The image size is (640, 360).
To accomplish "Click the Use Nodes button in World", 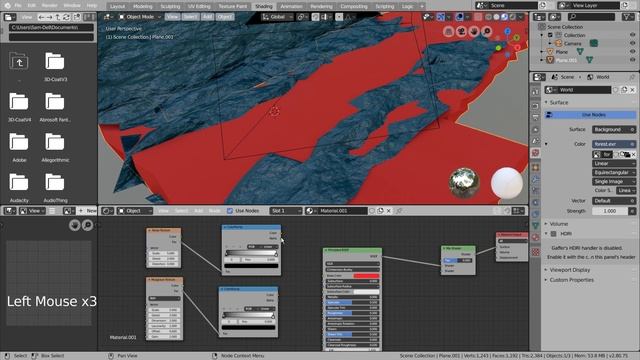I will click(590, 115).
